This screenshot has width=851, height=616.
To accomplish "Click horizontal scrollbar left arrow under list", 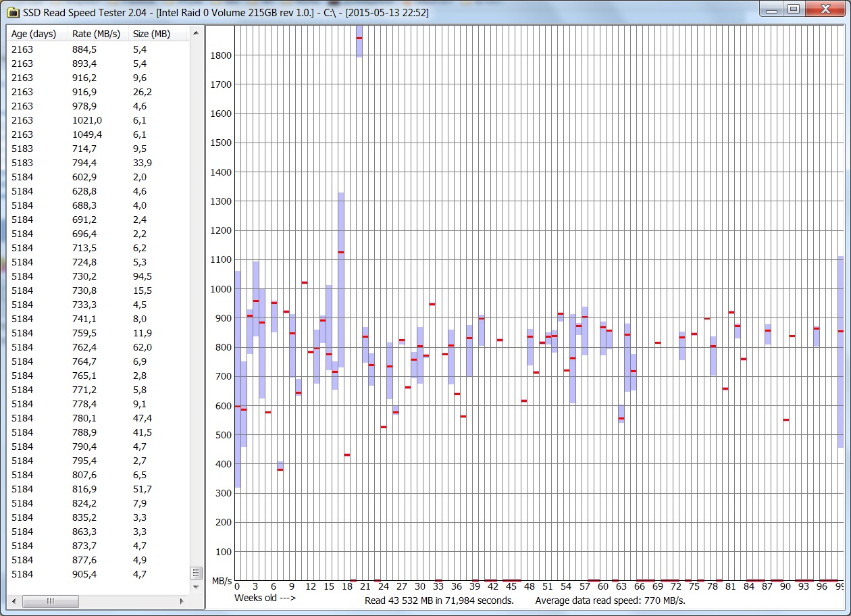I will pos(13,601).
